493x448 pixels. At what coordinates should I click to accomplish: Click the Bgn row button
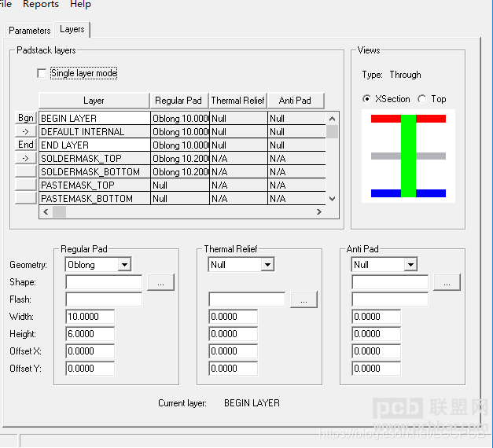(26, 118)
